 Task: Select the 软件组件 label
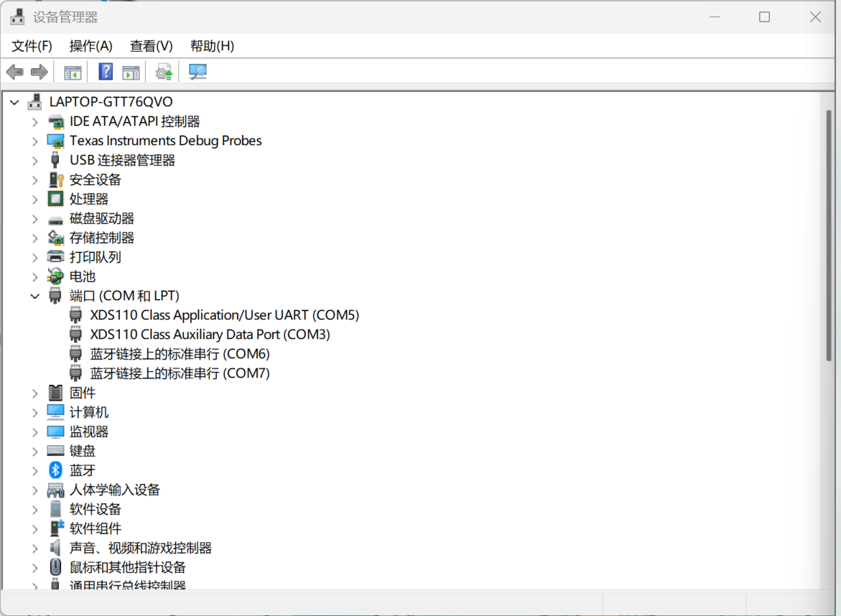point(96,528)
